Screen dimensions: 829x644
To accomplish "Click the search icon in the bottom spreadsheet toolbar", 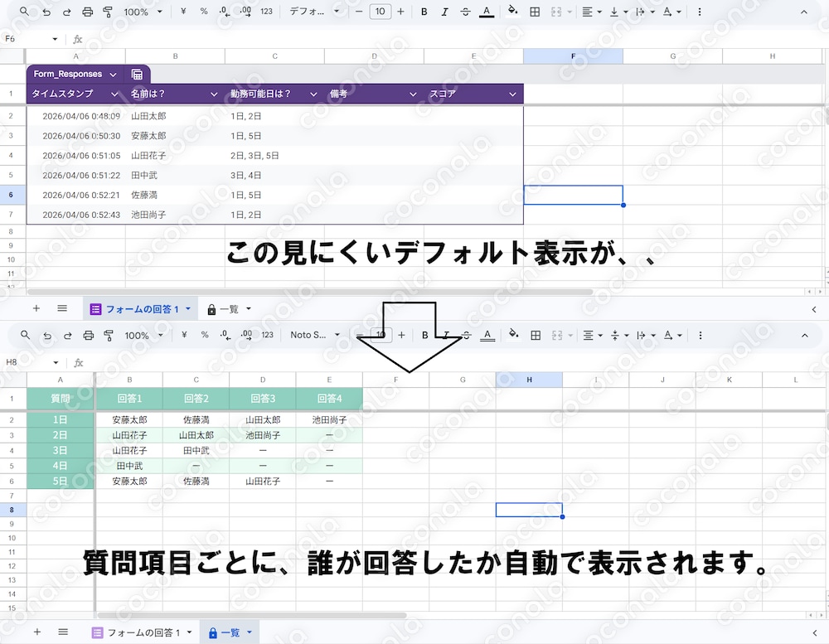I will (x=26, y=335).
